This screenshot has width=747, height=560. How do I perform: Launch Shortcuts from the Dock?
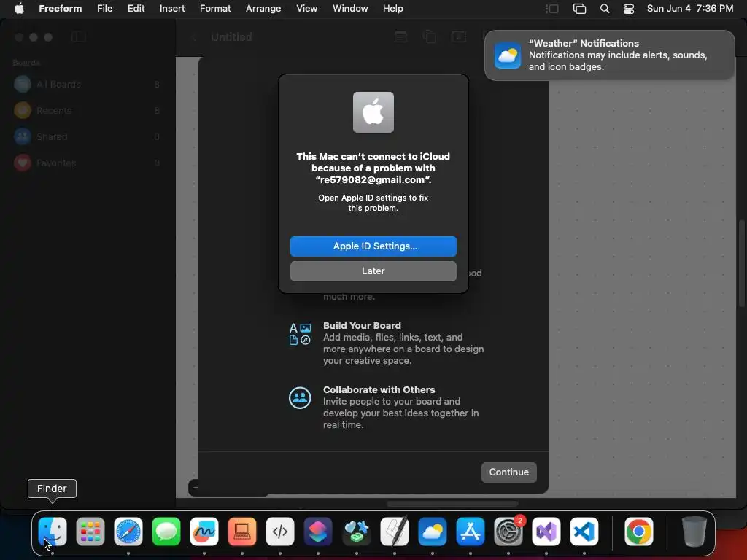click(318, 532)
